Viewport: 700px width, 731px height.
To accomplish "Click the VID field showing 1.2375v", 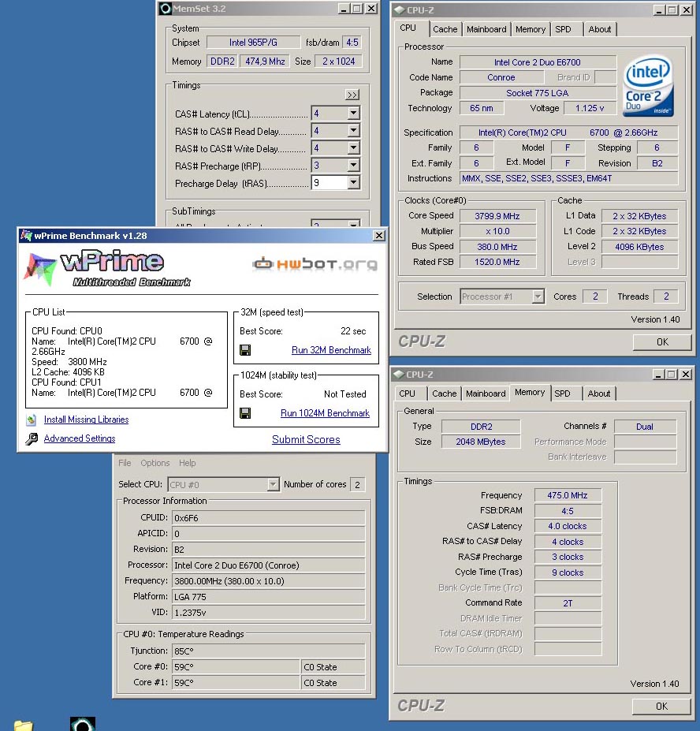I will 269,613.
